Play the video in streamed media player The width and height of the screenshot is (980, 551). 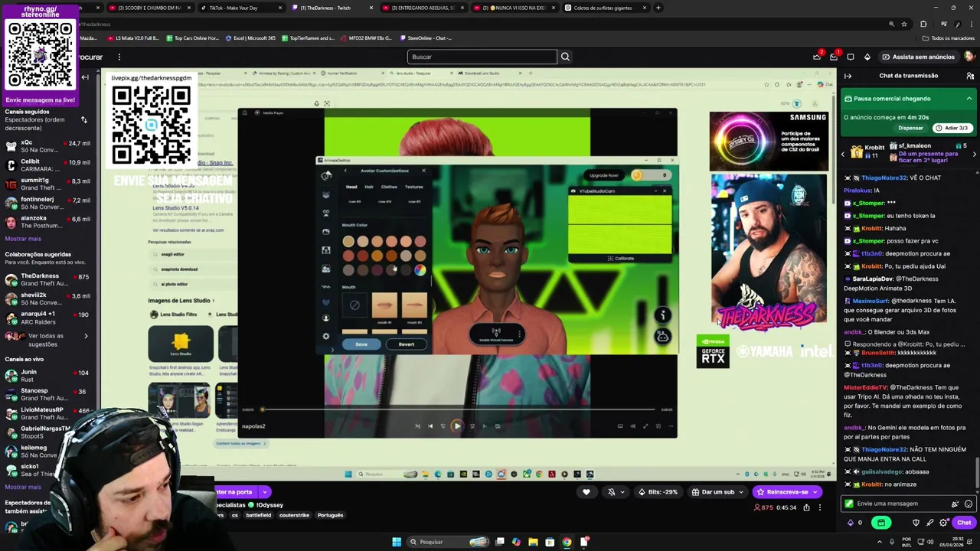click(456, 426)
